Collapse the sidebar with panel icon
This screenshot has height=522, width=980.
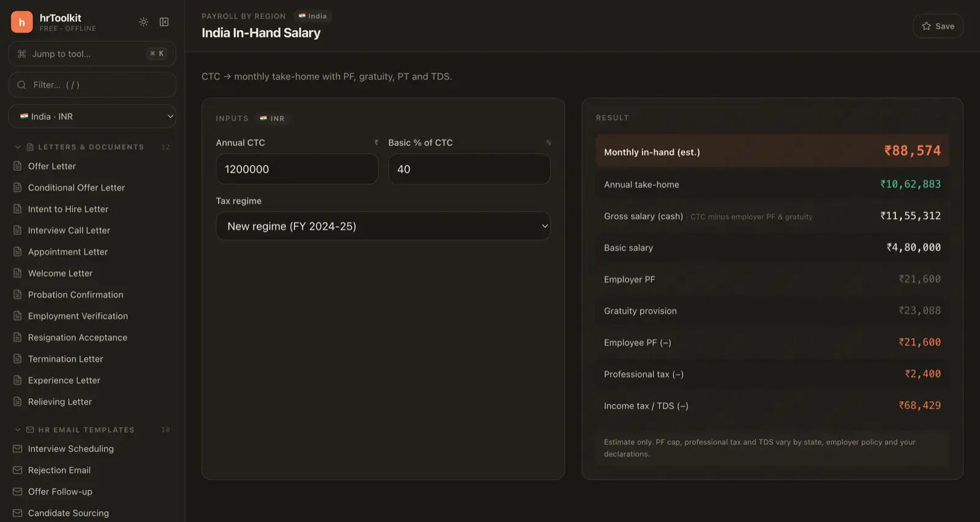164,22
